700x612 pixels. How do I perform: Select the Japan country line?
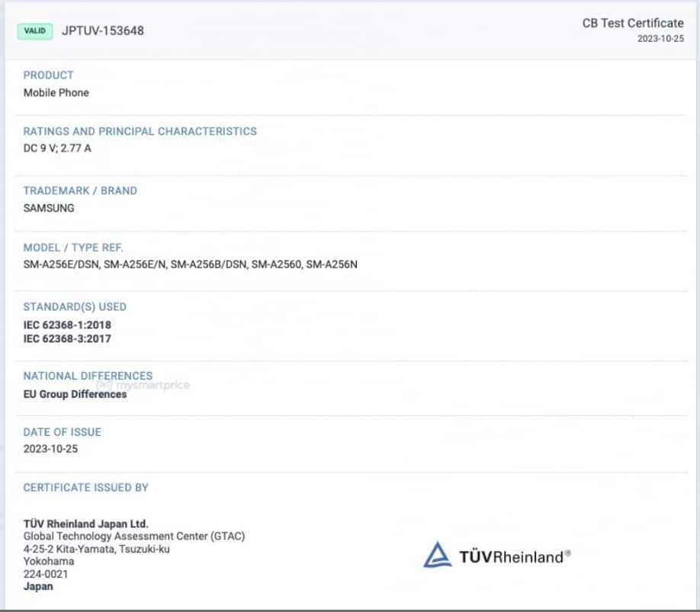click(38, 587)
